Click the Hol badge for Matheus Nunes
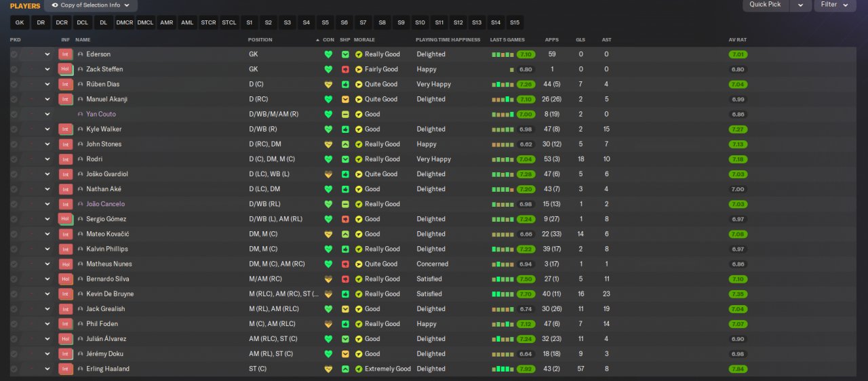Viewport: 868px width, 381px height. click(65, 264)
